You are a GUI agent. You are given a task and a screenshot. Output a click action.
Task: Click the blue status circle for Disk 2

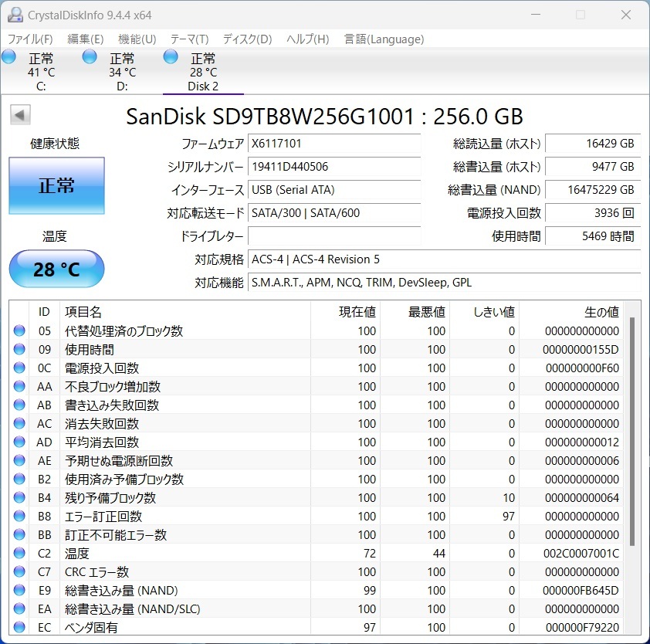[171, 57]
